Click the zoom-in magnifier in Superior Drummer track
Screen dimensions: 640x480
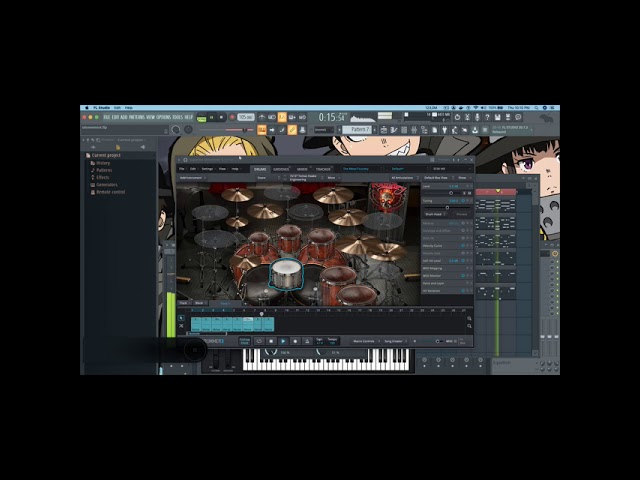469,318
